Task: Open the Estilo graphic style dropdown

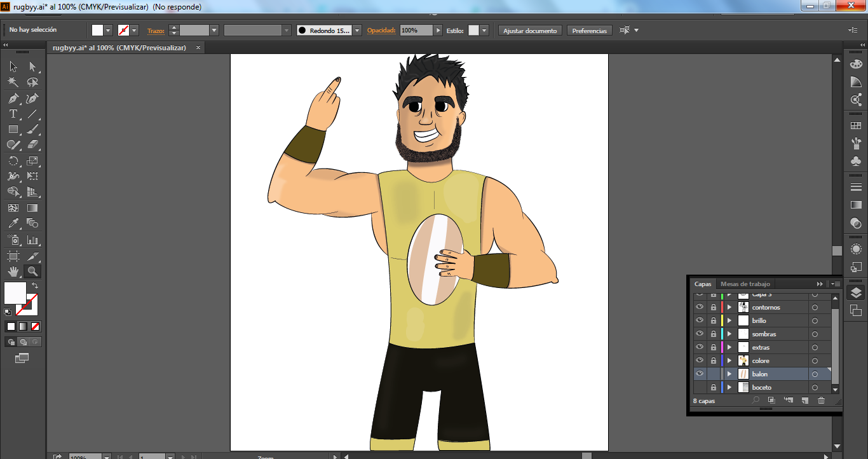Action: pos(484,31)
